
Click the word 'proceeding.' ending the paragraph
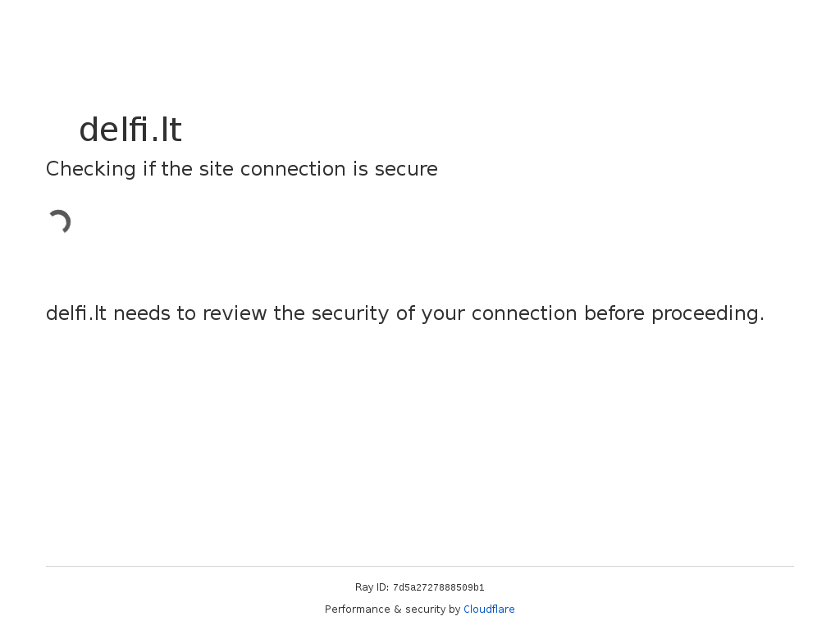click(x=708, y=314)
